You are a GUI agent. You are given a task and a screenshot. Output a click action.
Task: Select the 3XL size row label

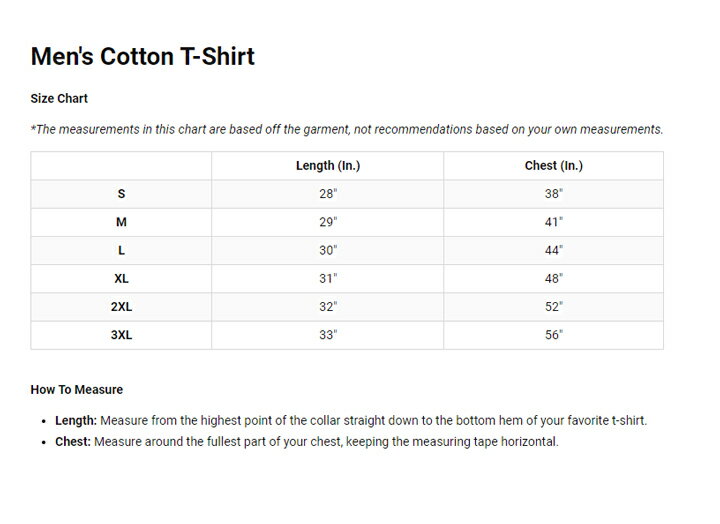(121, 335)
